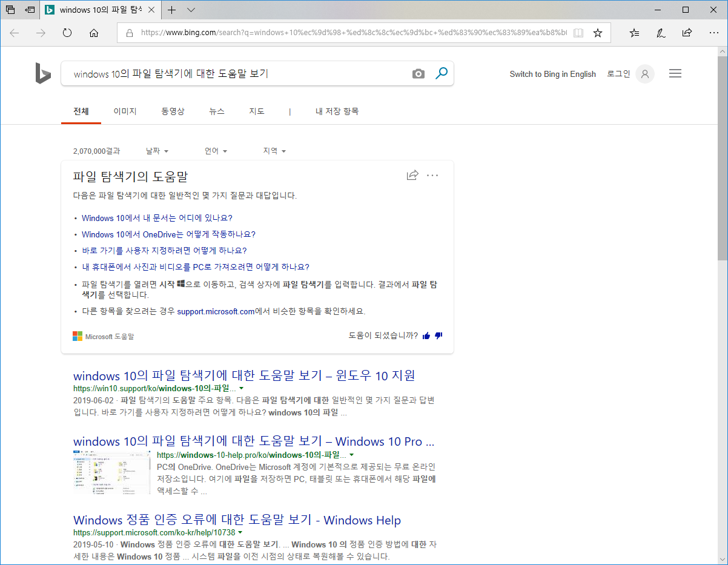Screen dimensions: 728x565
Task: Click the user profile avatar icon
Action: pos(645,74)
